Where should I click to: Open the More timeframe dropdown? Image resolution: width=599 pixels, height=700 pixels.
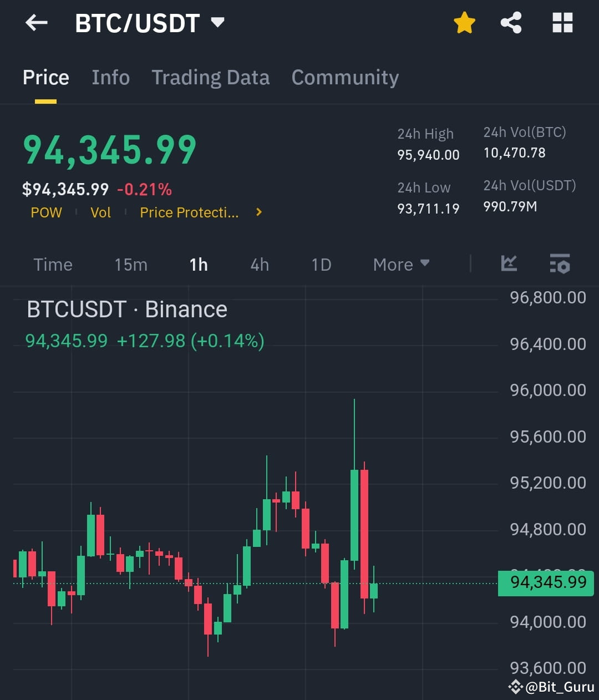400,264
